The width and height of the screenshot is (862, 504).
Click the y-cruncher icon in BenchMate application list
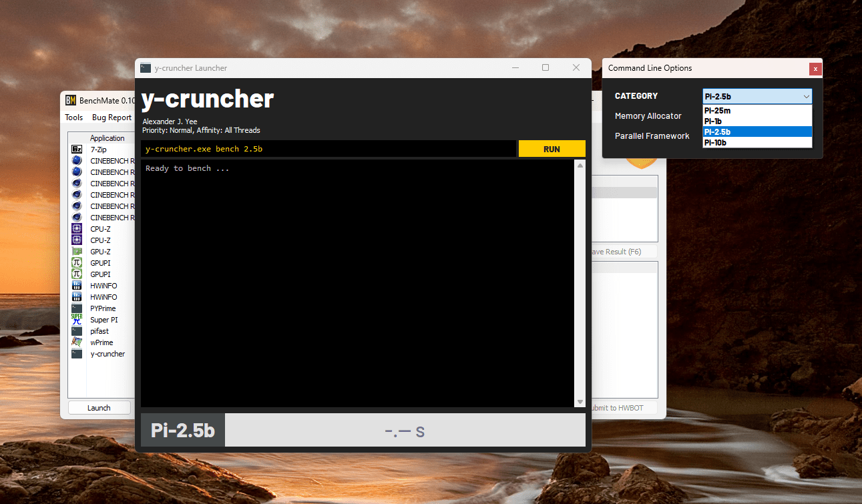77,354
